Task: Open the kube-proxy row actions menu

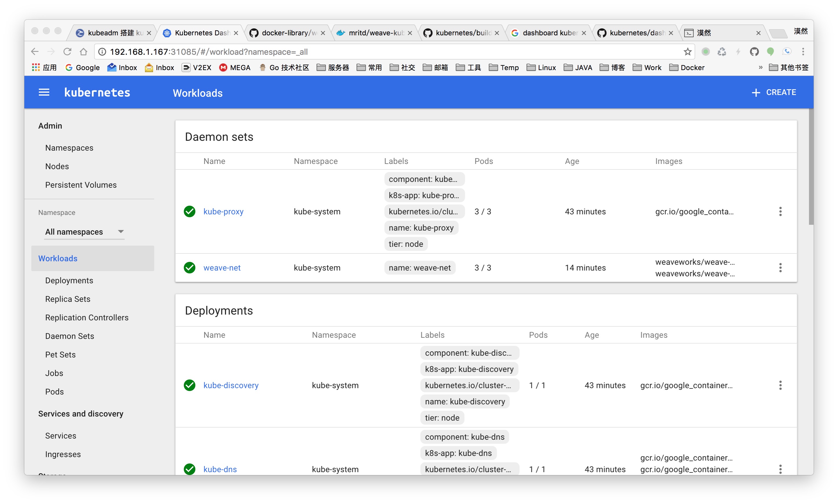Action: (780, 211)
